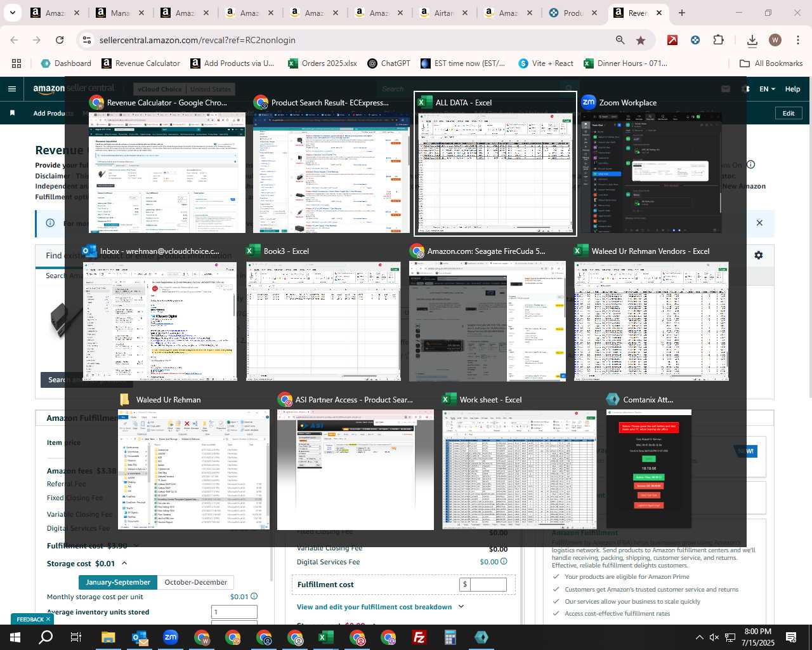The width and height of the screenshot is (812, 650).
Task: Open Vite + React bookmark
Action: [x=546, y=63]
